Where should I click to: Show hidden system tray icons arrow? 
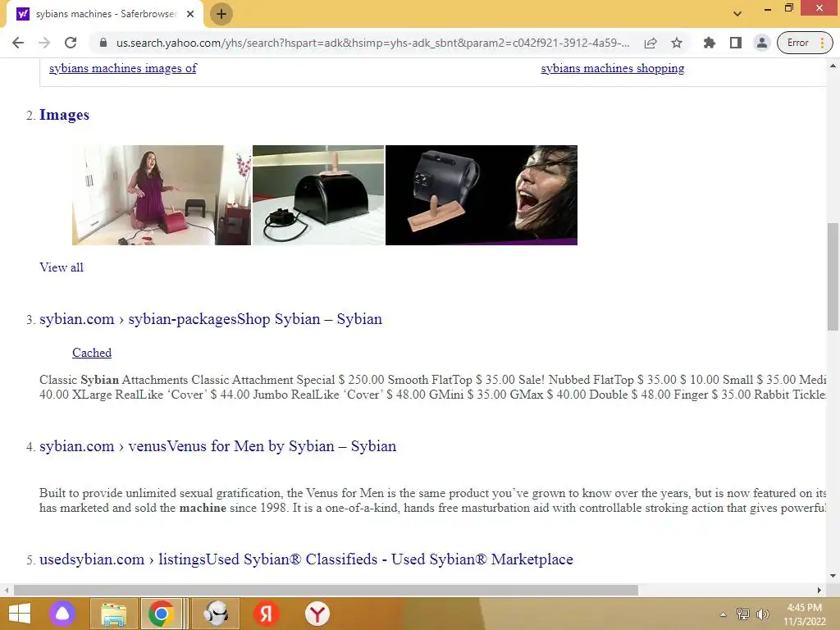click(724, 614)
